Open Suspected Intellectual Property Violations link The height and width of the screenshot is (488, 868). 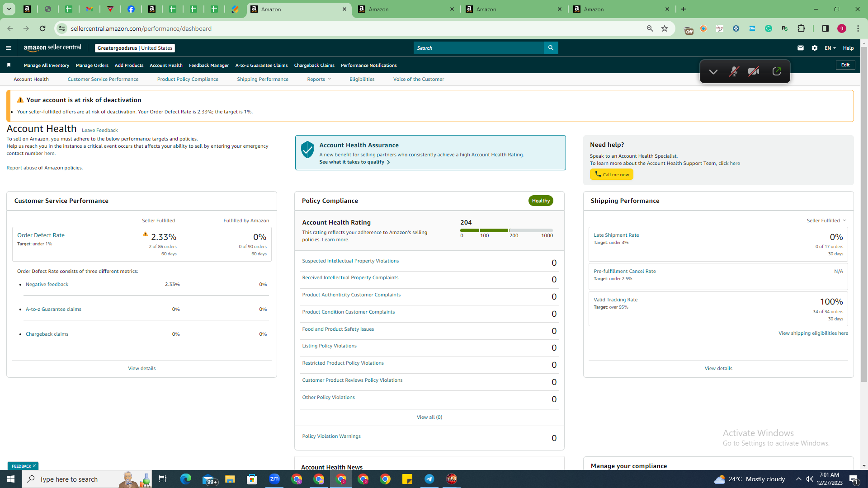[x=350, y=261]
